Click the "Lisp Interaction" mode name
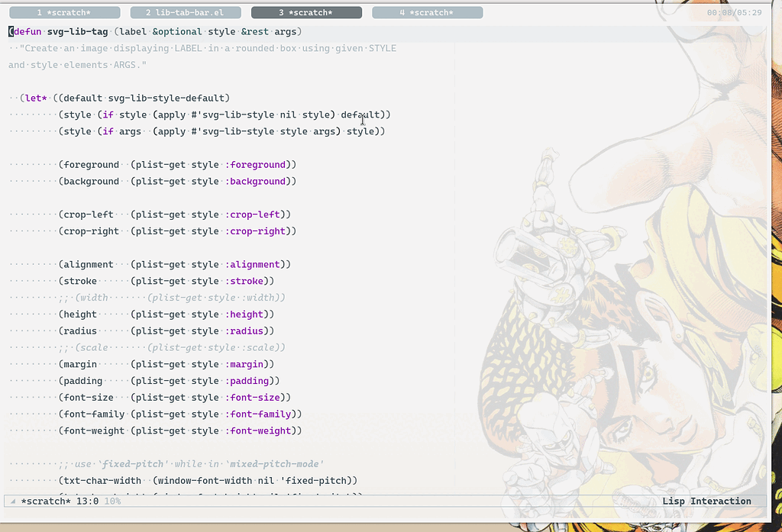 coord(706,501)
